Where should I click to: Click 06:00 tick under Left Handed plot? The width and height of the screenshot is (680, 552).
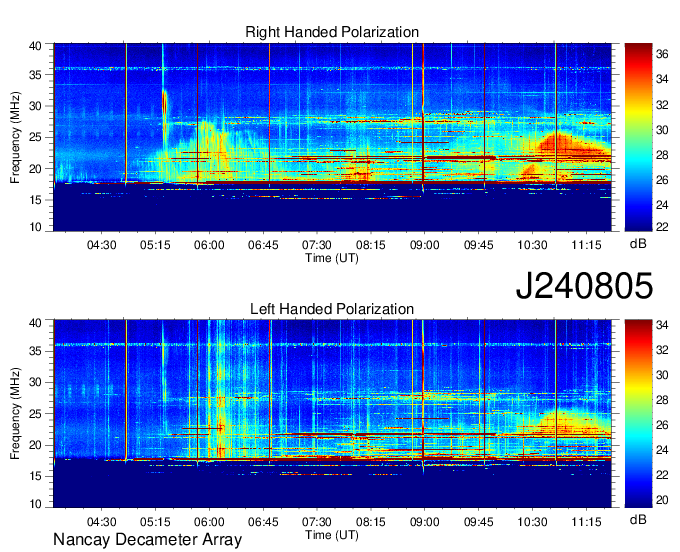(209, 522)
